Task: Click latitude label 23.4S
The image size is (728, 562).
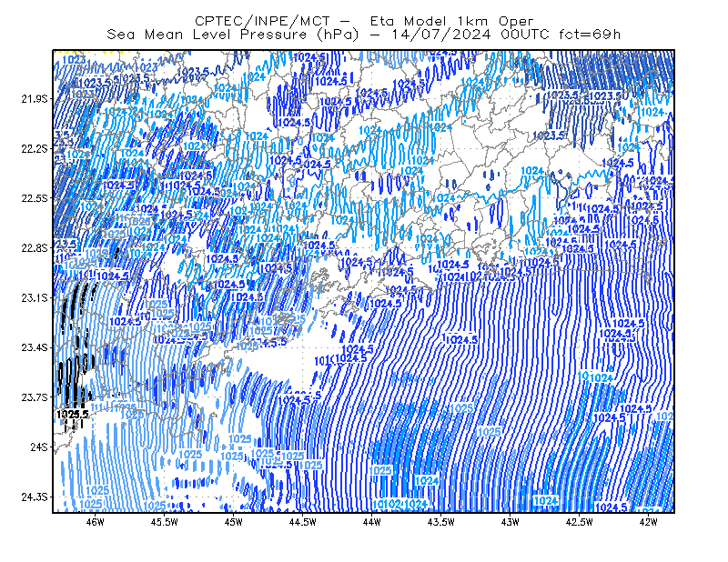Action: point(34,347)
